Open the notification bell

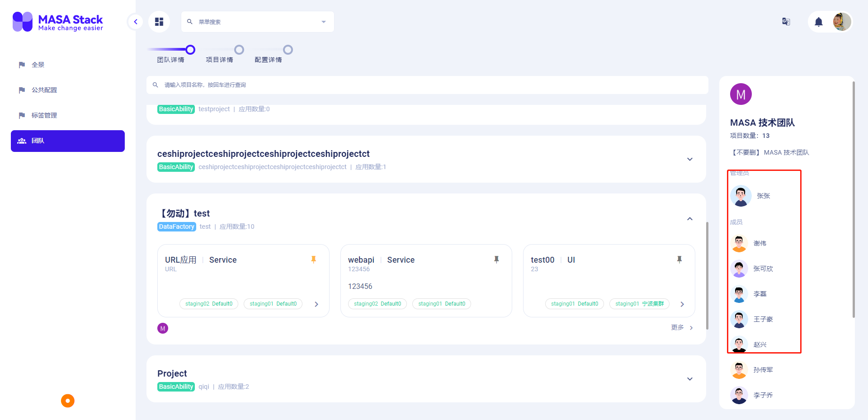pos(818,21)
